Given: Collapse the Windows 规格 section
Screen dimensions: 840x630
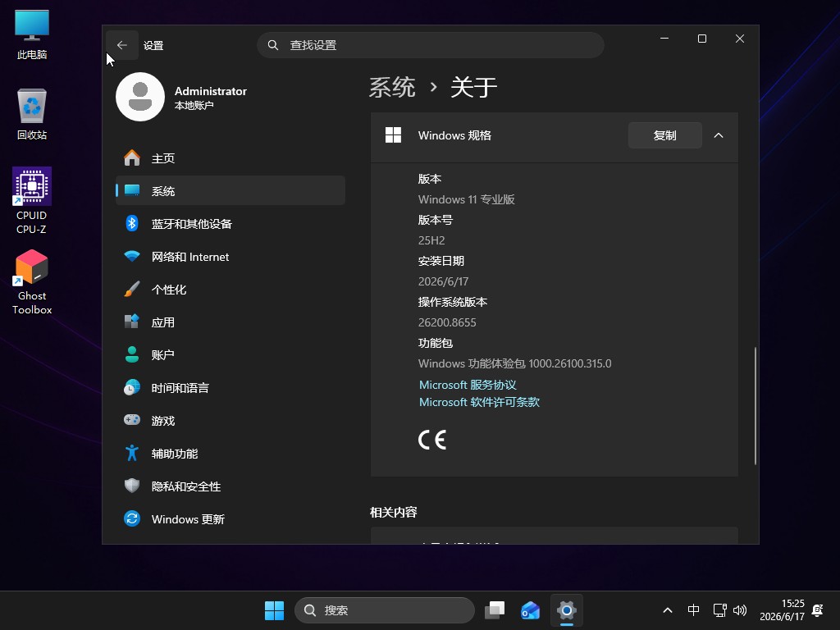Looking at the screenshot, I should (719, 135).
